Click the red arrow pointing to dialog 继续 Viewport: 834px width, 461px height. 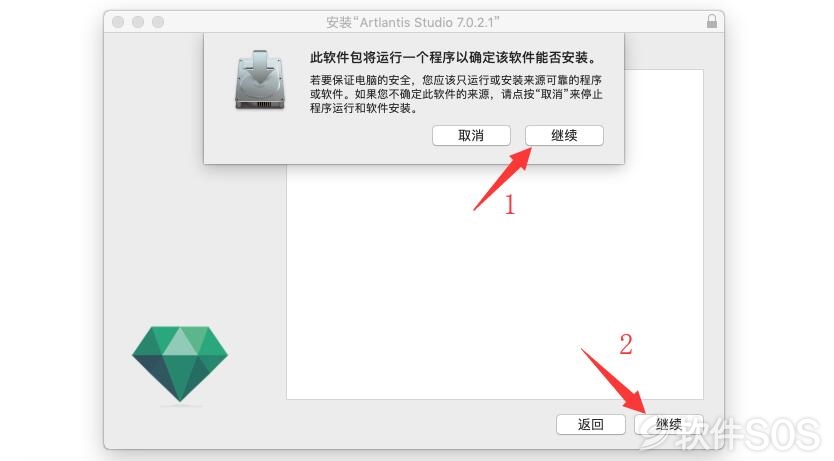click(503, 179)
